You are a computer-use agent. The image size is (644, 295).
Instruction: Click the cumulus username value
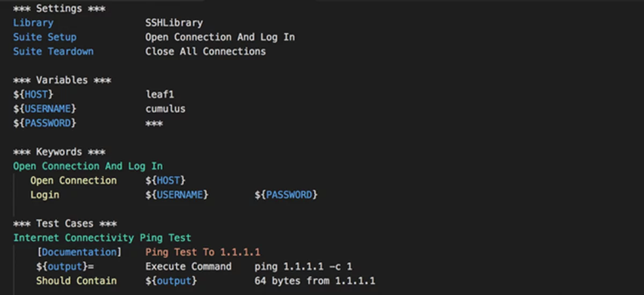(x=165, y=109)
